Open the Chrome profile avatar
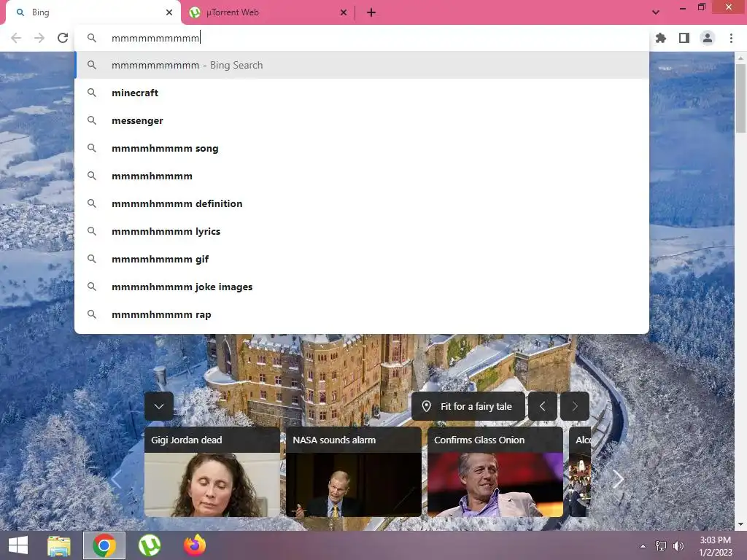 tap(708, 38)
